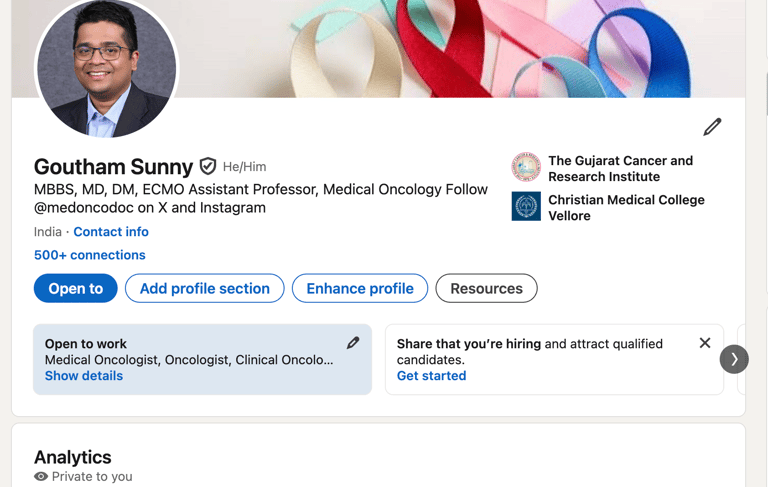Click Enhance profile button
The width and height of the screenshot is (768, 487).
pos(360,288)
